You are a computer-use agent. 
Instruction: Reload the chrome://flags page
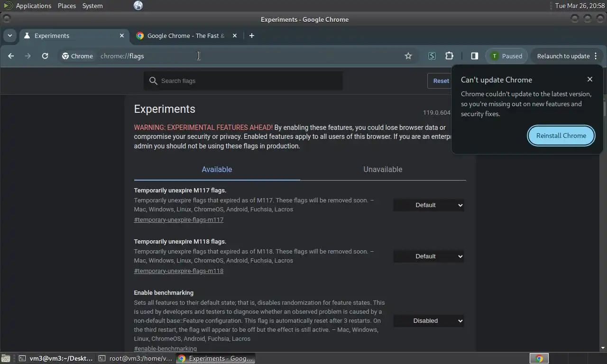tap(45, 56)
